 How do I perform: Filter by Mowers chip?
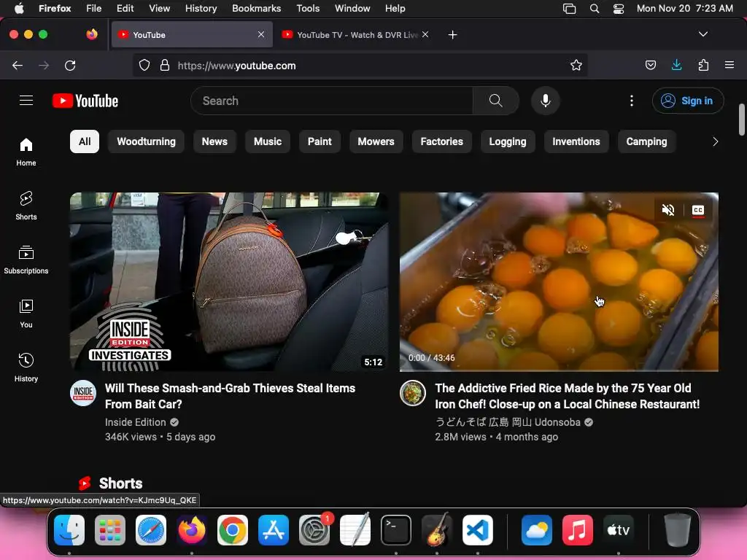pyautogui.click(x=376, y=141)
